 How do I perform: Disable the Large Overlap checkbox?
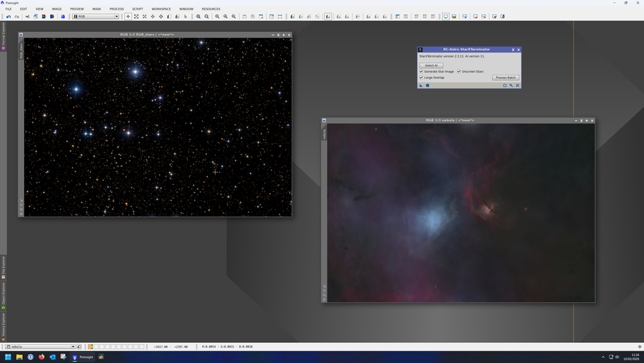point(421,78)
